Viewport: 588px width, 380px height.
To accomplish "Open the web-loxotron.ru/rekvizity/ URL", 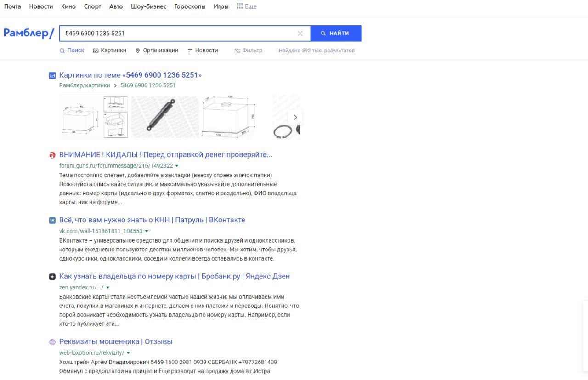I will coord(91,353).
